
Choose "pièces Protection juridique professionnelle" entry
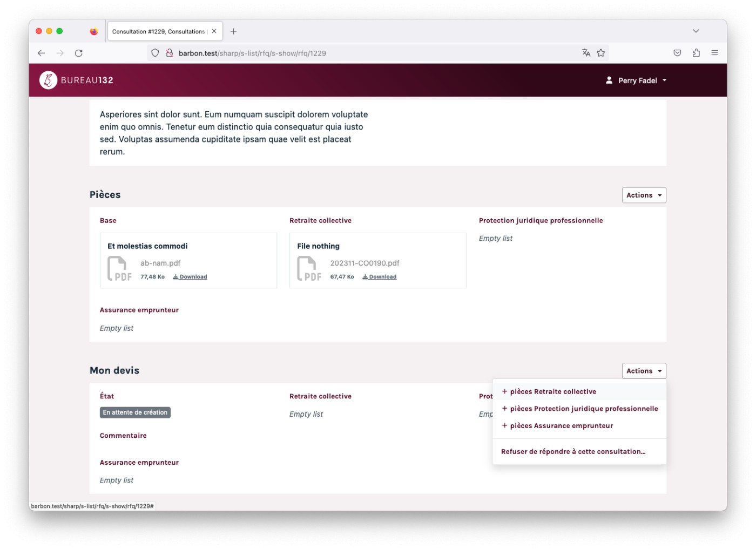(x=583, y=409)
